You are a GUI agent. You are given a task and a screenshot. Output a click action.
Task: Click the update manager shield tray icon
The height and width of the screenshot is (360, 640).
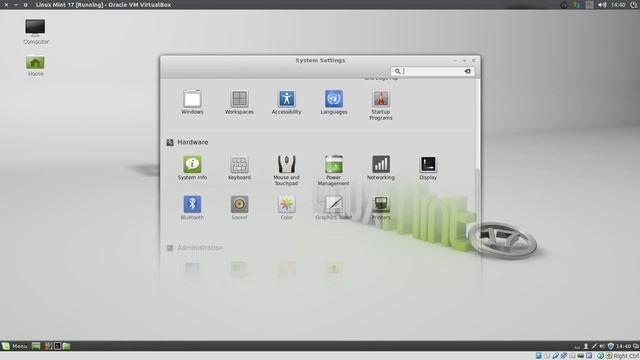coord(611,346)
